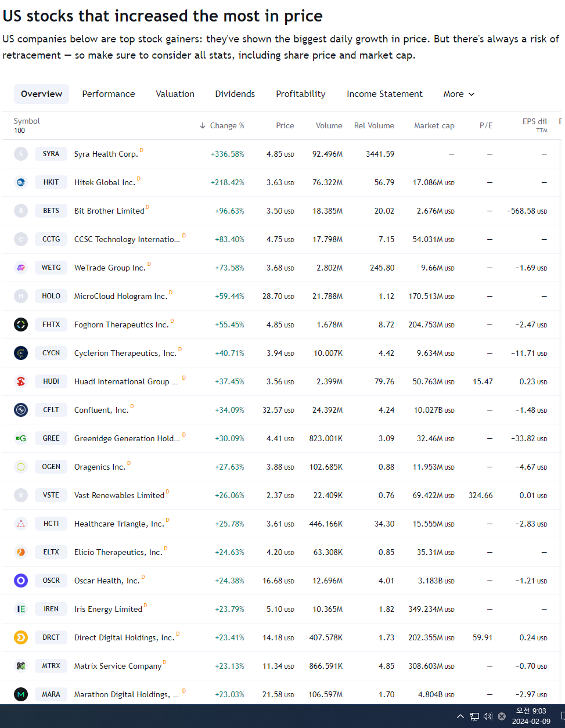Open the taskbar network icon
Image resolution: width=565 pixels, height=728 pixels.
pyautogui.click(x=474, y=716)
